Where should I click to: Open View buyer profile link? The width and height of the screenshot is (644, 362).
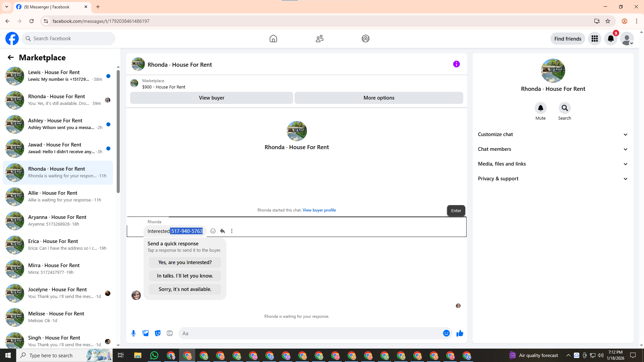319,210
